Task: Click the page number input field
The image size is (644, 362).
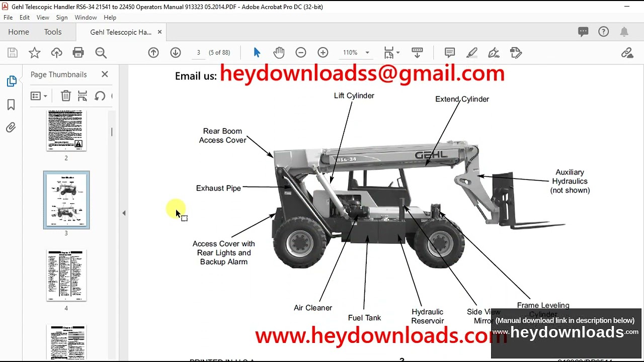Action: coord(198,53)
